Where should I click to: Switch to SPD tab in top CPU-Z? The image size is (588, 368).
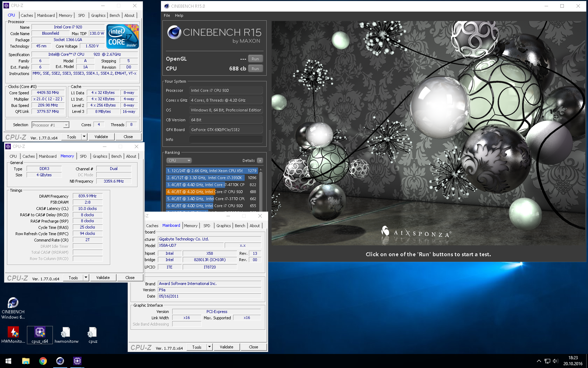pos(82,15)
